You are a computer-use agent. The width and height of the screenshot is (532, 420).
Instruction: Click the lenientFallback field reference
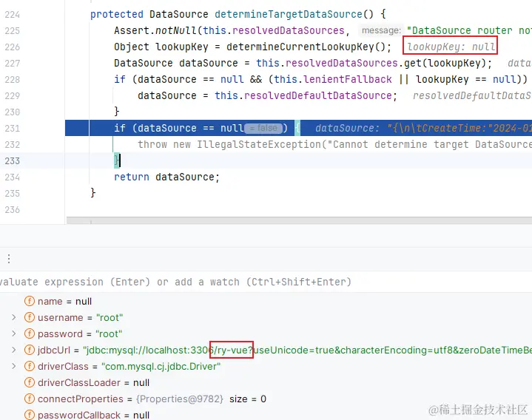[348, 79]
